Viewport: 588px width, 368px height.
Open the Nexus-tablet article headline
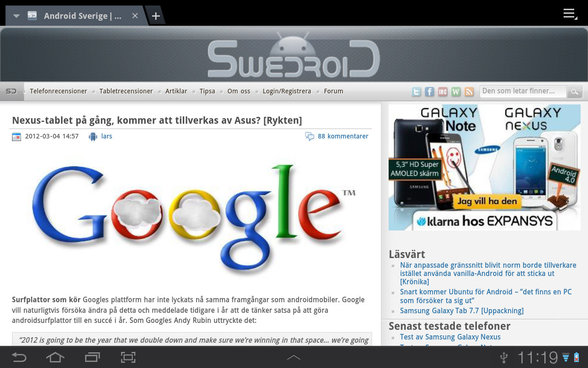[x=157, y=121]
